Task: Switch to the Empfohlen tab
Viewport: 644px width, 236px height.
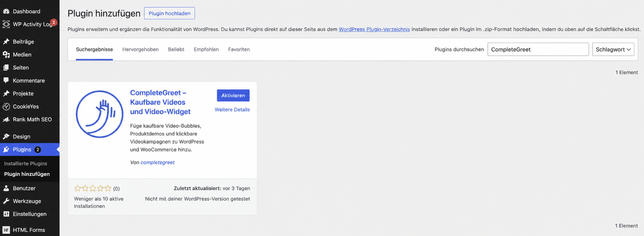Action: 206,49
